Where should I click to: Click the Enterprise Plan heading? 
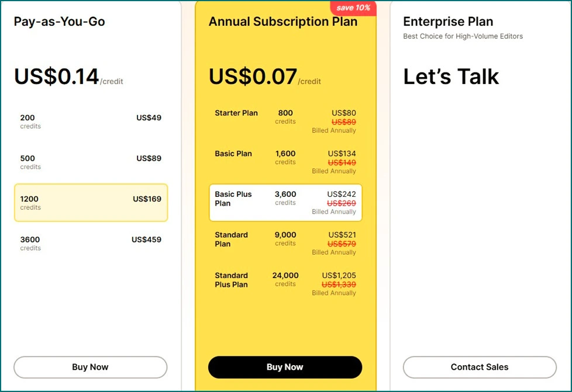[448, 22]
